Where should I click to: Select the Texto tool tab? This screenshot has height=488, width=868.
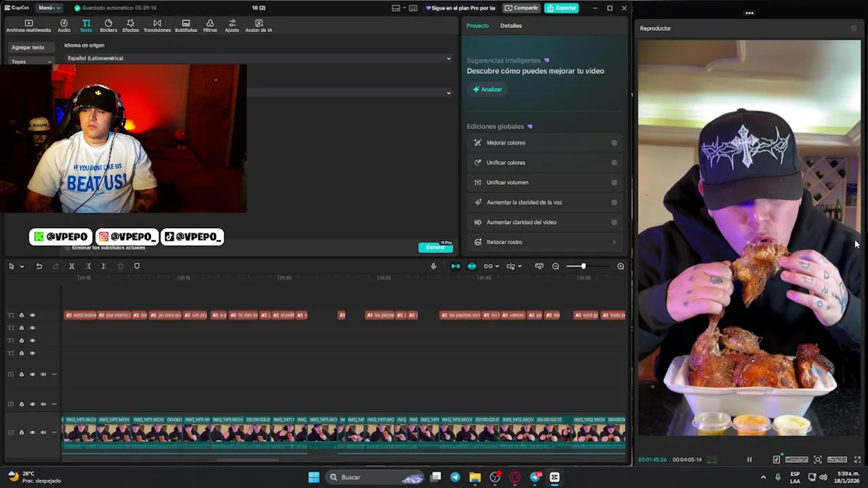[86, 26]
